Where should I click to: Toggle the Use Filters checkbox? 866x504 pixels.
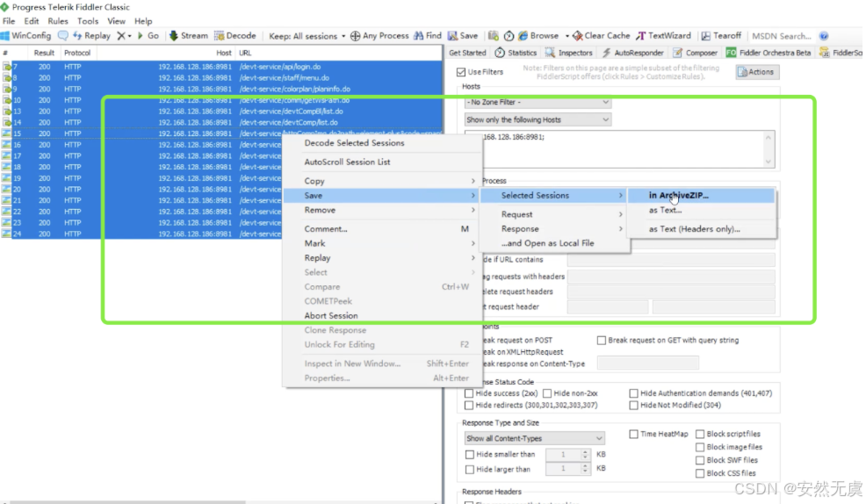[461, 72]
